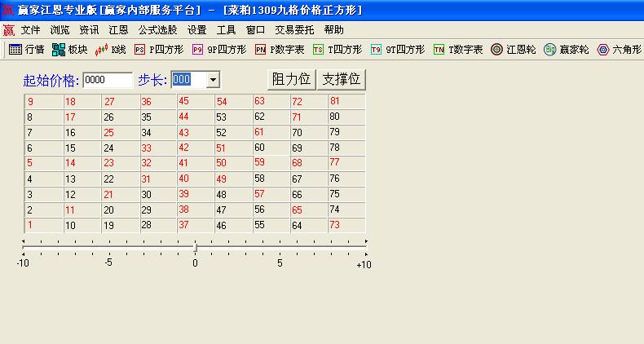644x344 pixels.
Task: Click the 起始价格 input field
Action: (x=108, y=80)
